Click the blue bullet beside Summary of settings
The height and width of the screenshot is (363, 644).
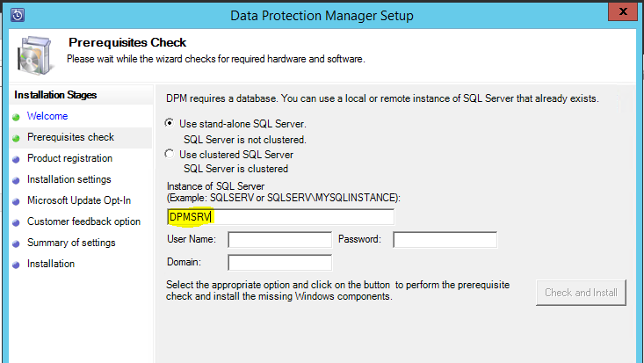pos(16,243)
